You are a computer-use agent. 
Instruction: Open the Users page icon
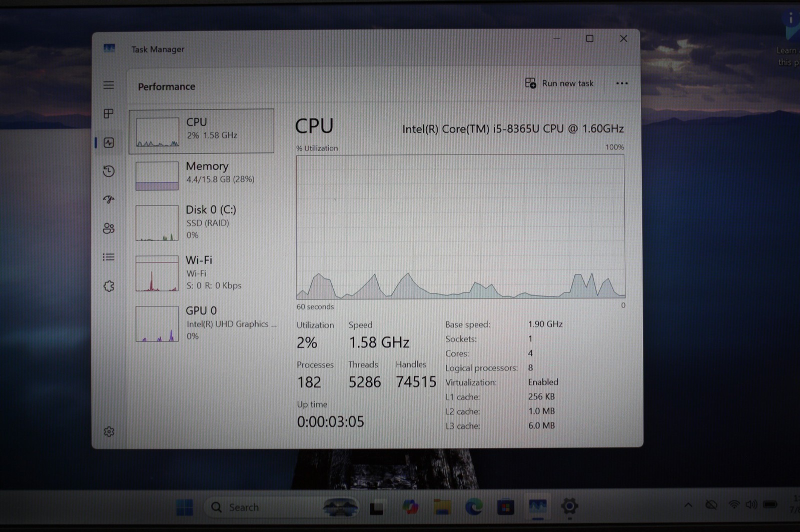(x=109, y=228)
